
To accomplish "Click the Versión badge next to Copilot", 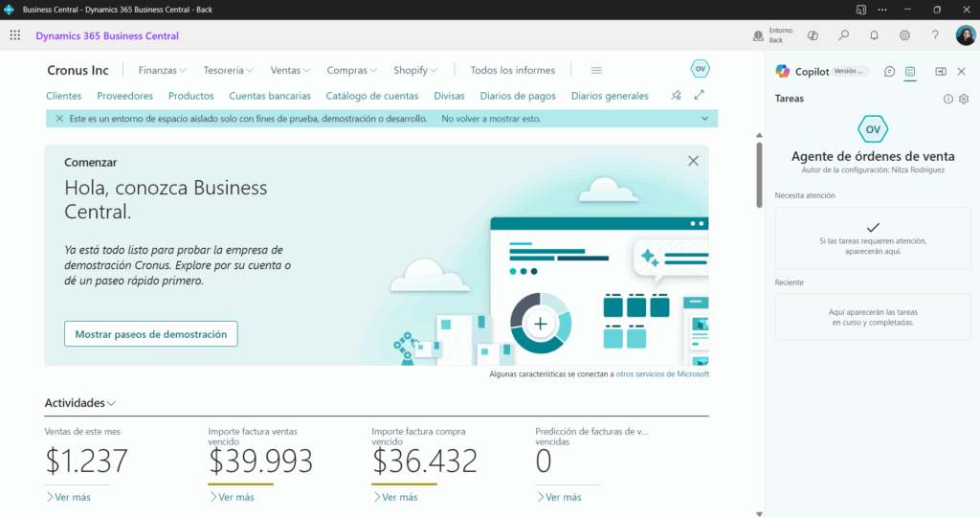I will coord(849,71).
